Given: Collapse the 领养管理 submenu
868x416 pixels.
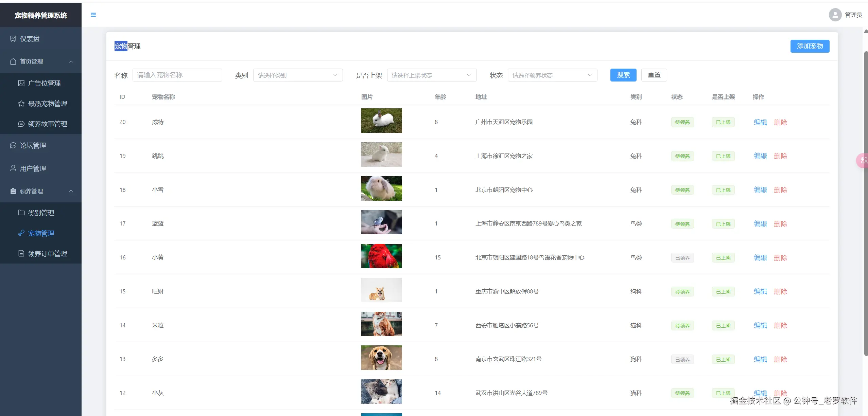Looking at the screenshot, I should (x=71, y=191).
